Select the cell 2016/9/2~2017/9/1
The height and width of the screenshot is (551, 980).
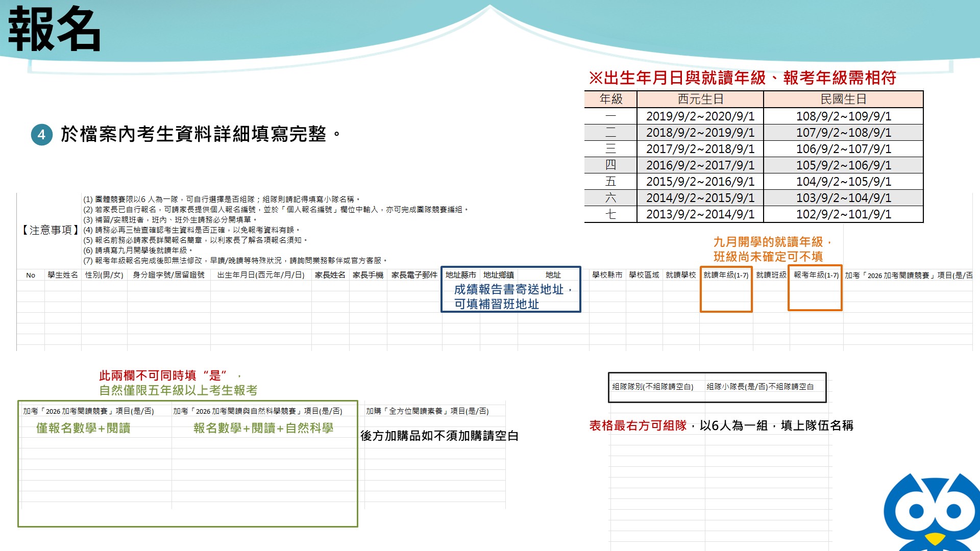(700, 165)
